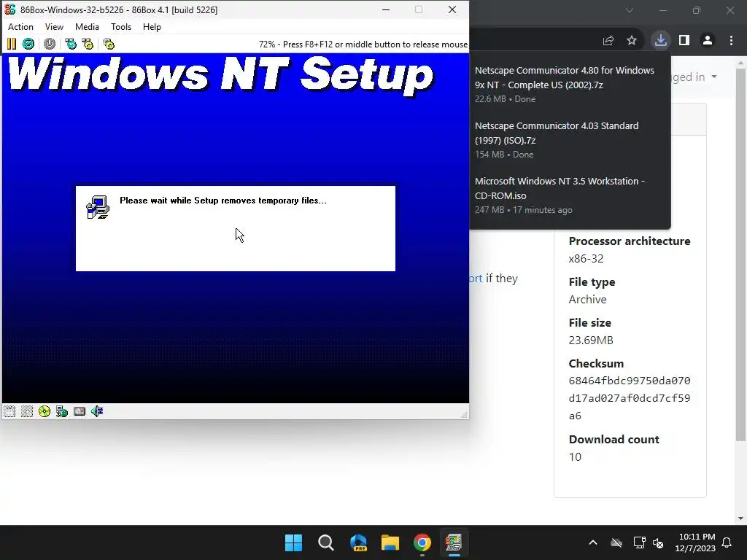Click Chrome downloads toolbar icon
The height and width of the screenshot is (560, 747).
(661, 41)
